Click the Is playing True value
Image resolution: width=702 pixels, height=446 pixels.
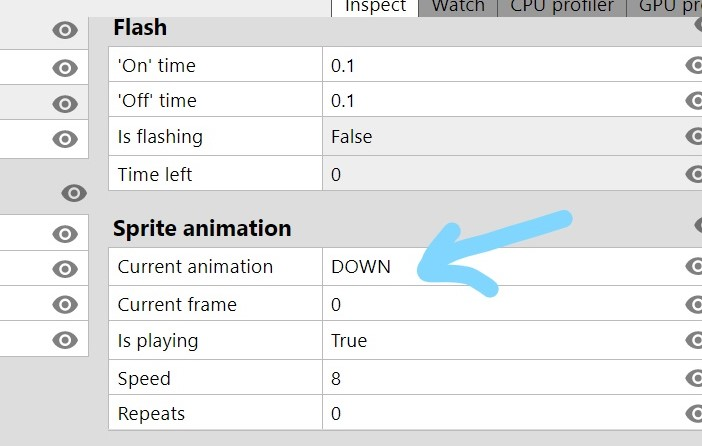pyautogui.click(x=349, y=340)
